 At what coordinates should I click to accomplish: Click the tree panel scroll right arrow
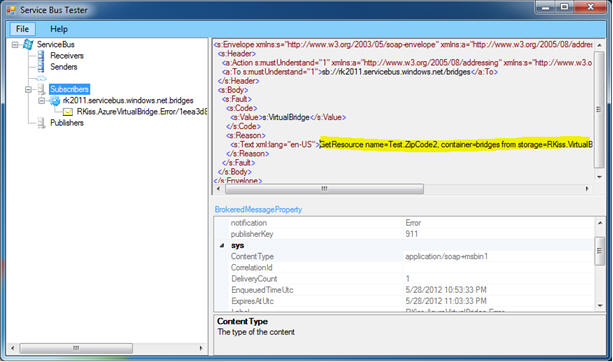pos(201,348)
